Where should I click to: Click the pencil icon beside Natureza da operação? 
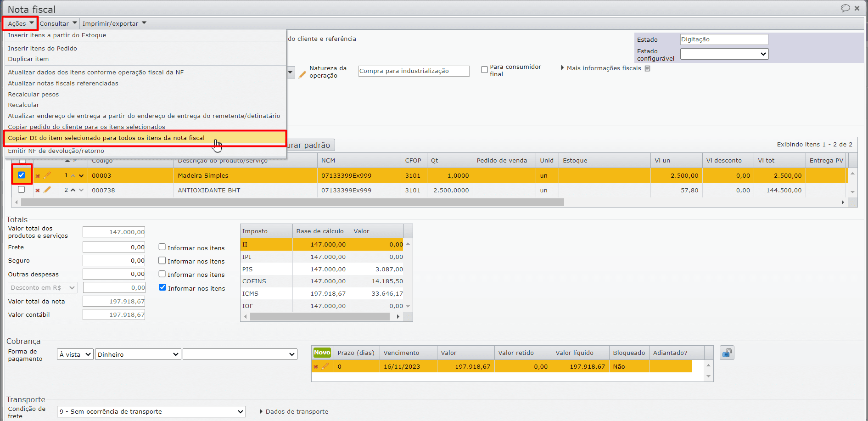(x=302, y=74)
